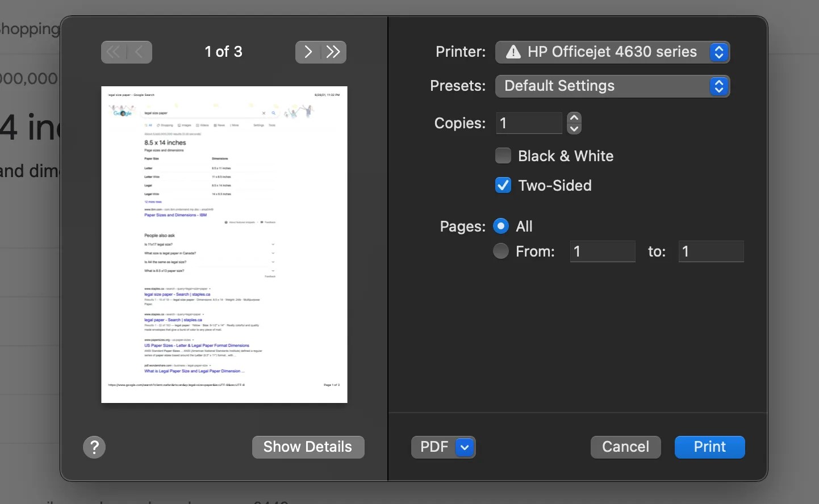Jump to the last preview page
Image resolution: width=819 pixels, height=504 pixels.
point(334,52)
